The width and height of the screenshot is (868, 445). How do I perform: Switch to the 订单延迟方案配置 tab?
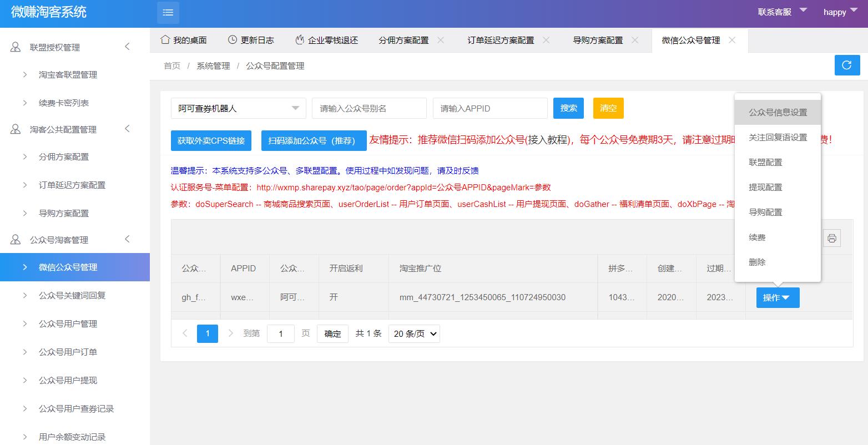(501, 40)
